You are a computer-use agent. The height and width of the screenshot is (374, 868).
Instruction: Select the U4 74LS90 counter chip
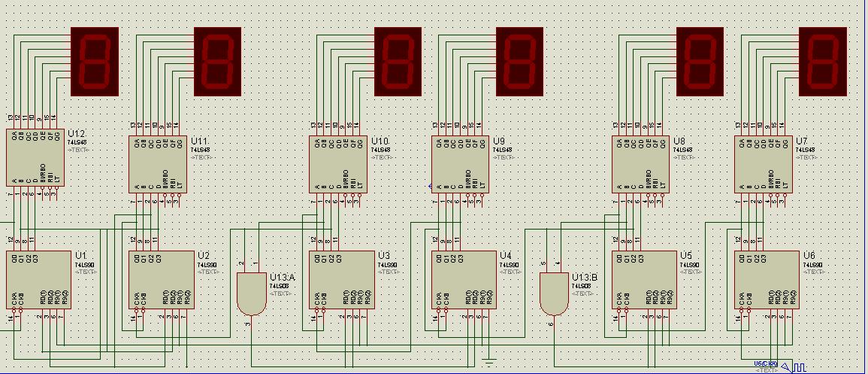464,280
